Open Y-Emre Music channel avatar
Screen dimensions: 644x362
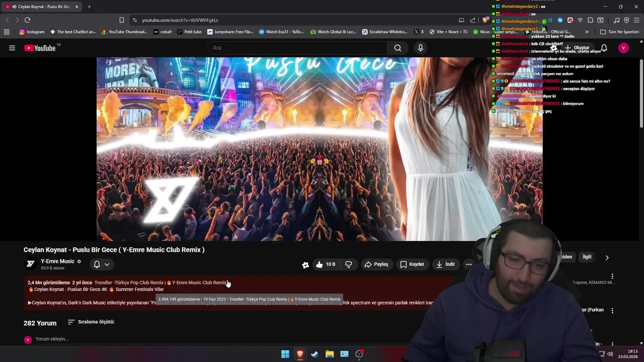[x=30, y=264]
